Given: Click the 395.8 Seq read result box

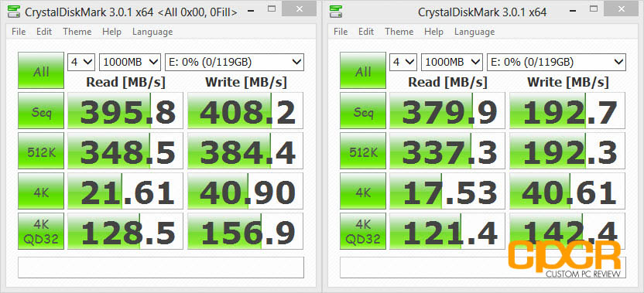Looking at the screenshot, I should (125, 111).
